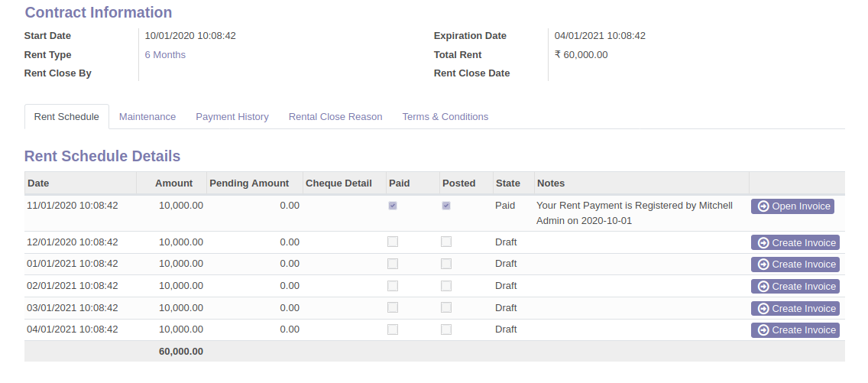Check Posted box for 04/01/2021 row

pos(446,329)
